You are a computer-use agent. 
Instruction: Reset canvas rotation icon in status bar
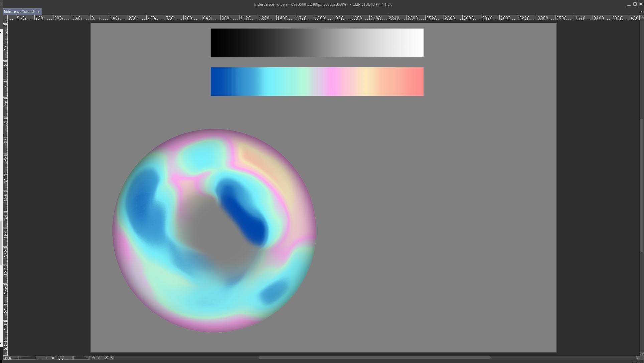click(107, 358)
